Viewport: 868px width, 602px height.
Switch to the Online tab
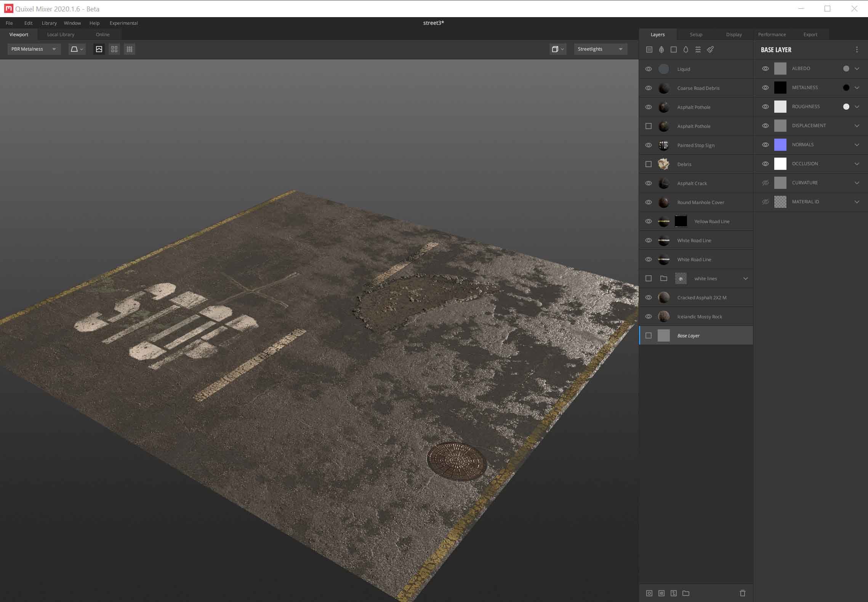click(102, 34)
